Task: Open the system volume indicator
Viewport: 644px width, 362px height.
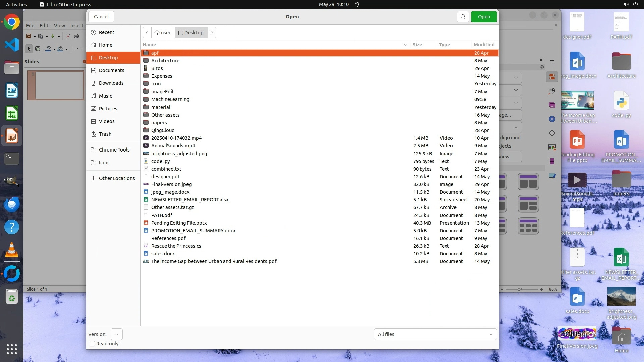Action: coord(626,4)
